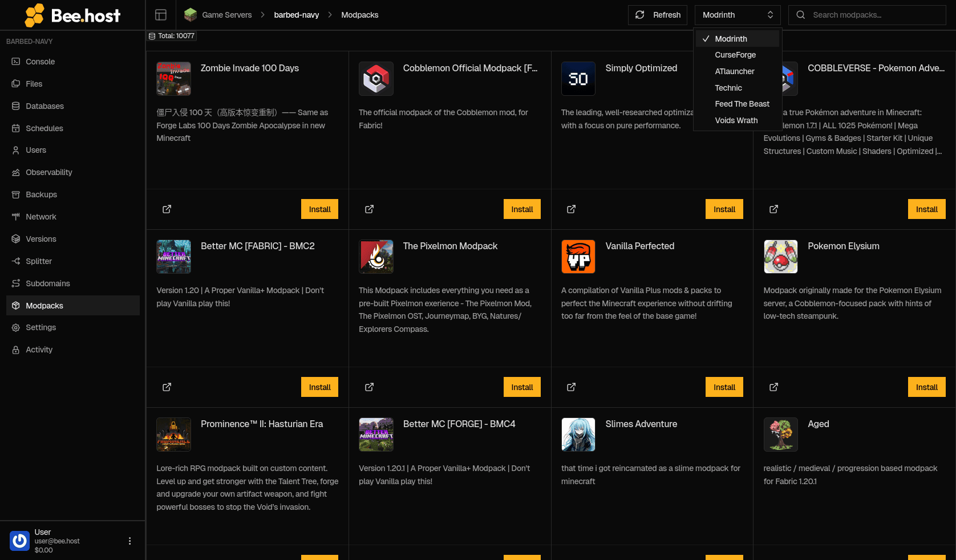Open Files in the sidebar
Image resolution: width=956 pixels, height=560 pixels.
coord(72,84)
